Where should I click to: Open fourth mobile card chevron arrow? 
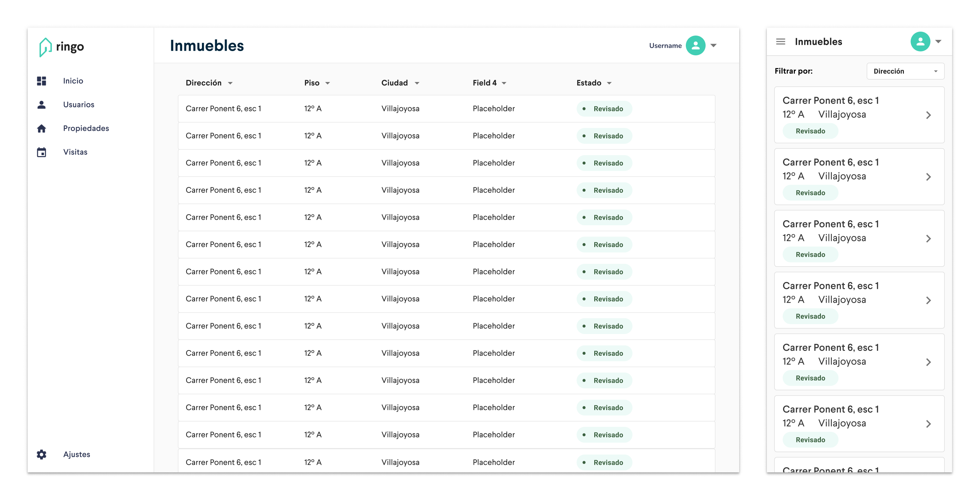click(x=928, y=300)
